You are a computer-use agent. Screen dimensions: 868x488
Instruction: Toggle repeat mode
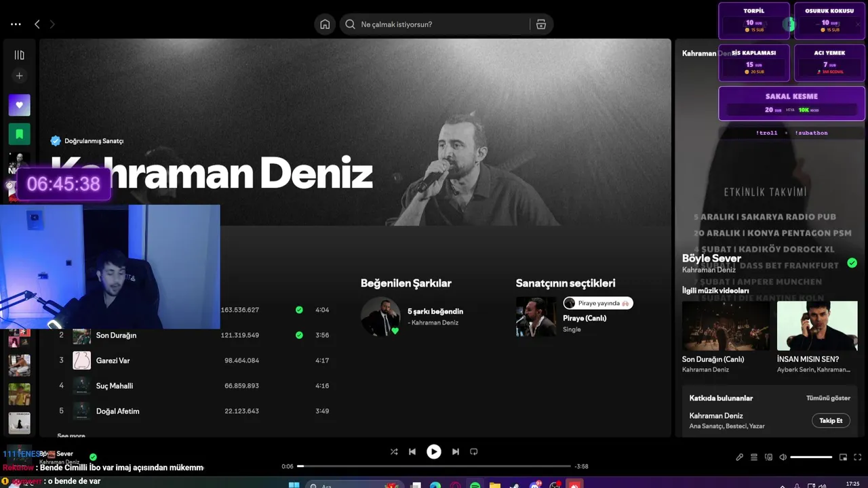[x=474, y=451]
